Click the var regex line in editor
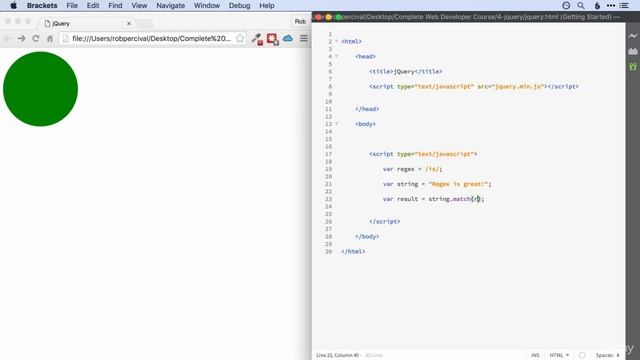 pyautogui.click(x=413, y=169)
